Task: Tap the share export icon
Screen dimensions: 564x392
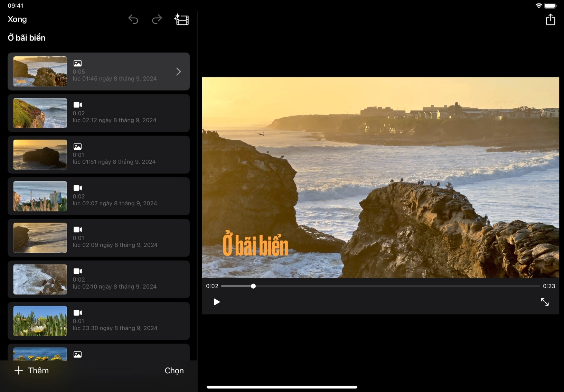Action: 550,20
